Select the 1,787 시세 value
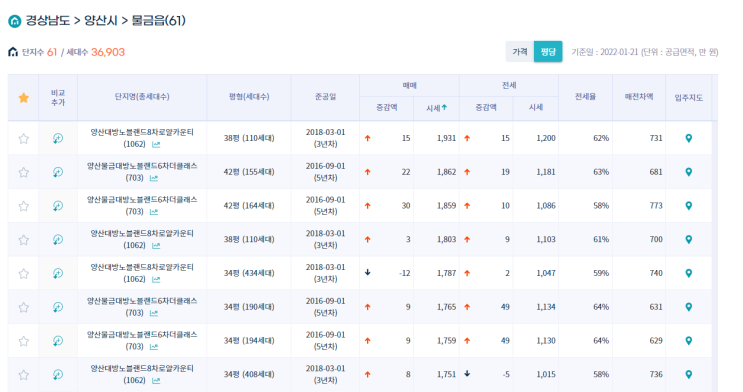 tap(446, 273)
